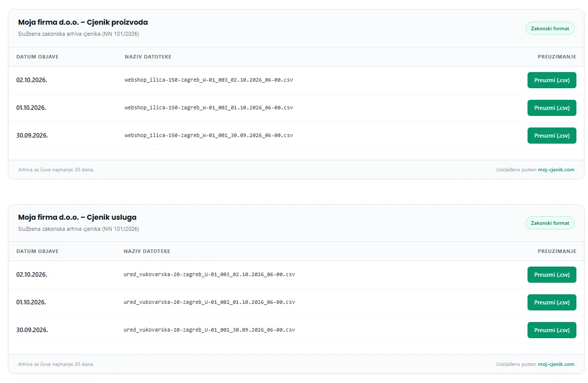The image size is (588, 383).
Task: Download ured vukovarska CSV file numbered 003
Action: tap(552, 275)
